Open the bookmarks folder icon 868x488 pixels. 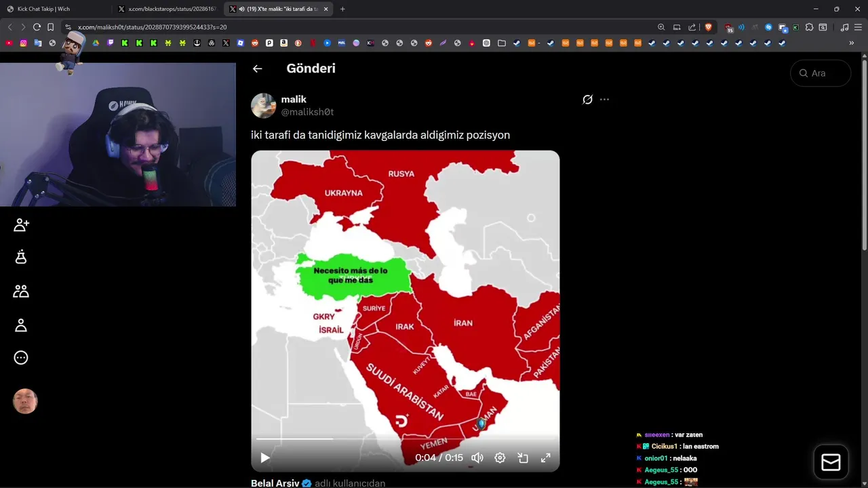(x=501, y=43)
